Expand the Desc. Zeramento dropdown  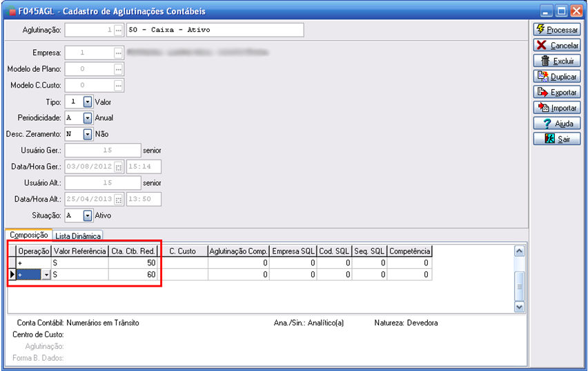88,134
